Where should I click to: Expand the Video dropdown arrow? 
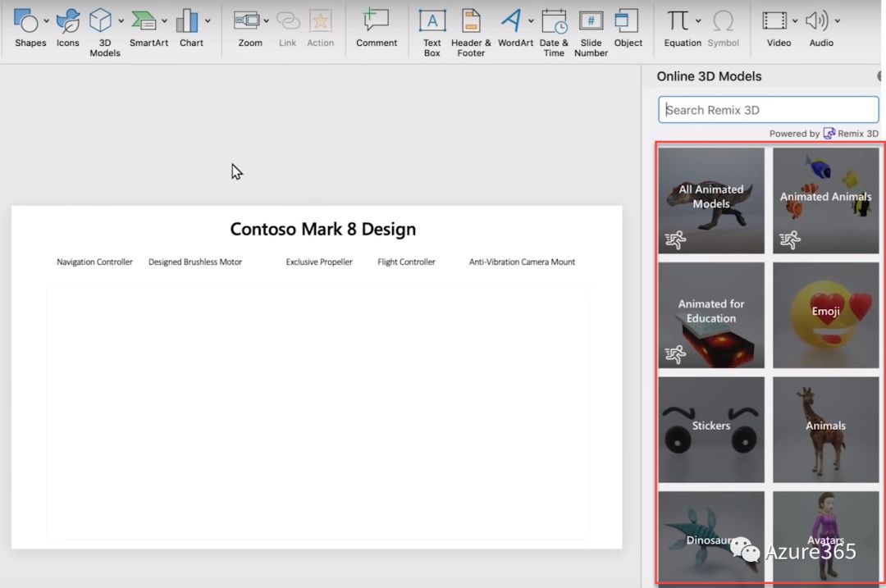tap(795, 21)
